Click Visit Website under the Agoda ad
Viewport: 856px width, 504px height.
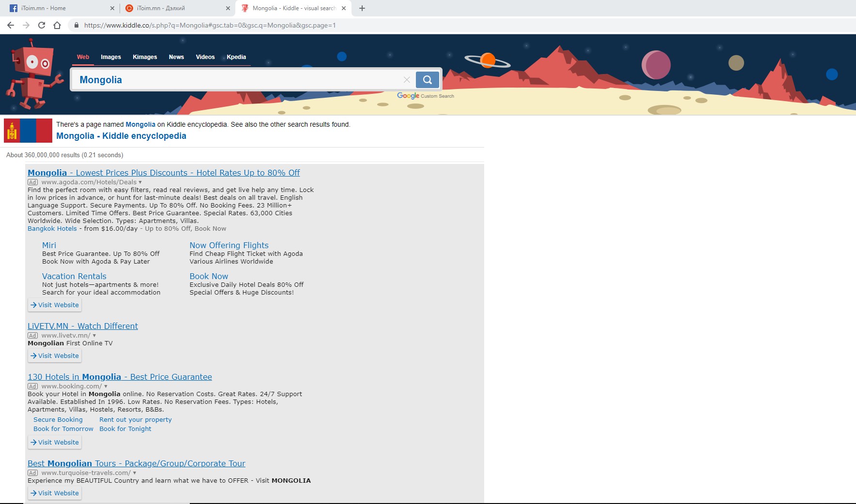pos(55,305)
